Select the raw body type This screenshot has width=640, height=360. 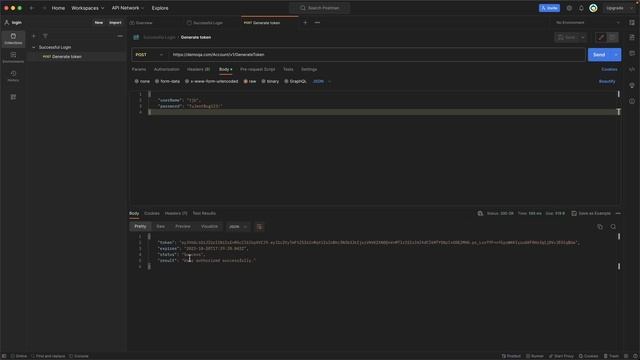[x=250, y=81]
